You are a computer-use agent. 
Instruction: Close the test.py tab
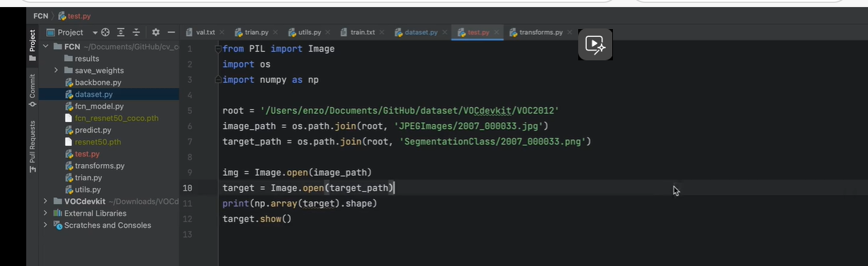pyautogui.click(x=496, y=33)
